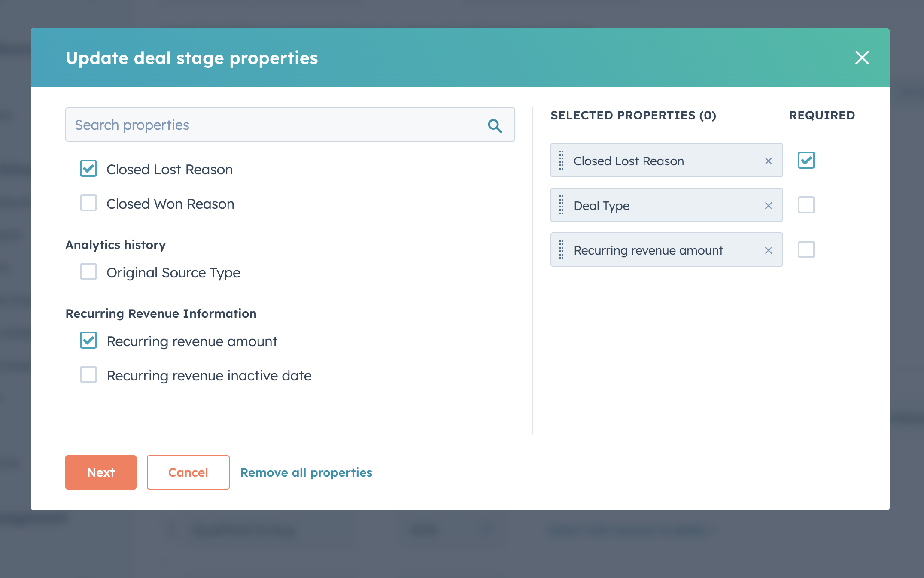
Task: Click the Analytics history group heading
Action: 115,245
